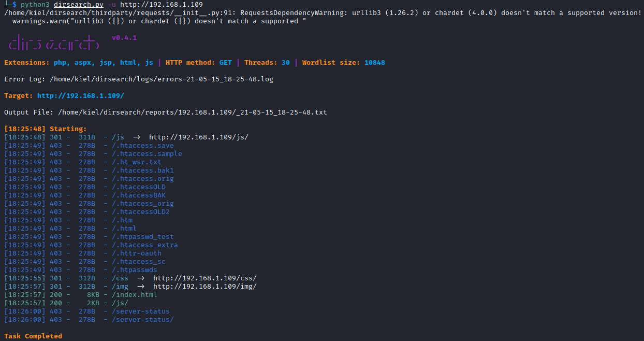
Task: Open the redirect link http://192.168.1.109/js/
Action: pyautogui.click(x=199, y=137)
